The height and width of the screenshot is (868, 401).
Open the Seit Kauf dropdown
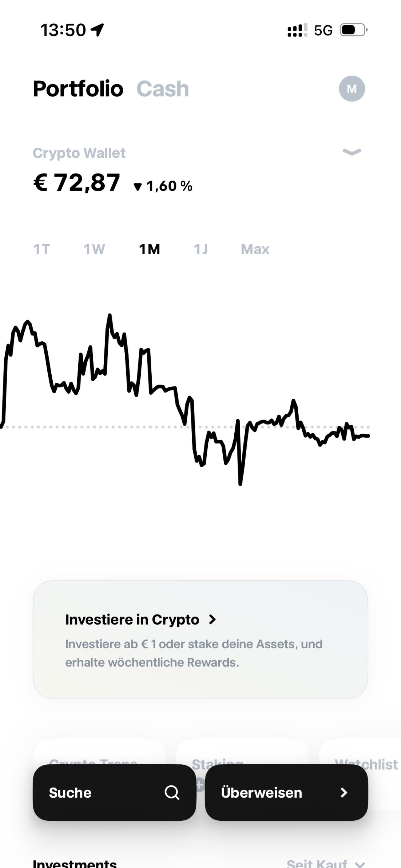[x=326, y=863]
